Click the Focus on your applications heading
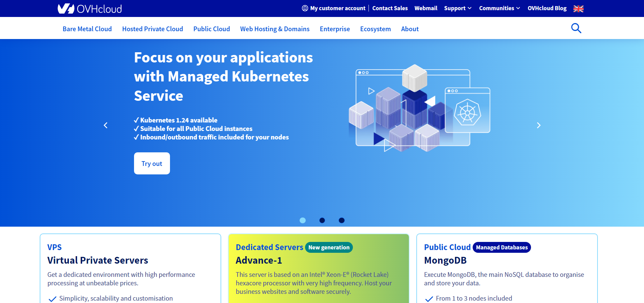644x303 pixels. click(223, 77)
